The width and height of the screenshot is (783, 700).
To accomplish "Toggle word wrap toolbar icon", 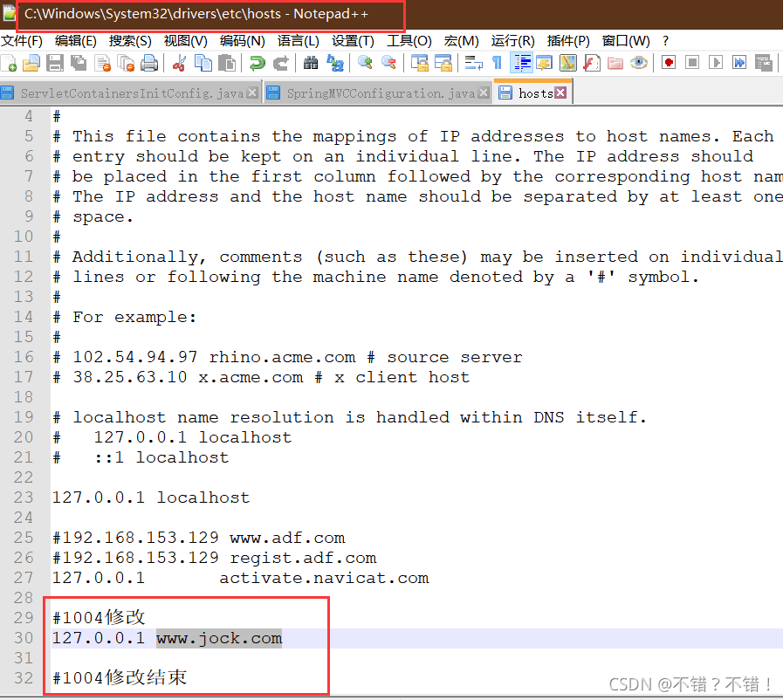I will click(x=473, y=64).
